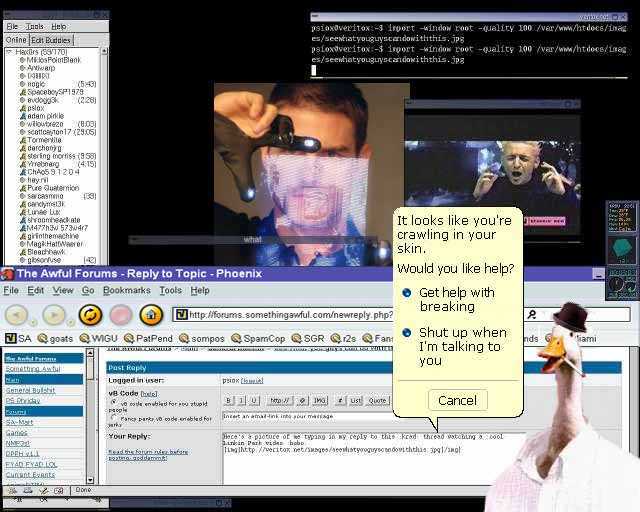Click the forum sidebar scrollbar down arrow
The image size is (640, 512).
click(x=91, y=480)
